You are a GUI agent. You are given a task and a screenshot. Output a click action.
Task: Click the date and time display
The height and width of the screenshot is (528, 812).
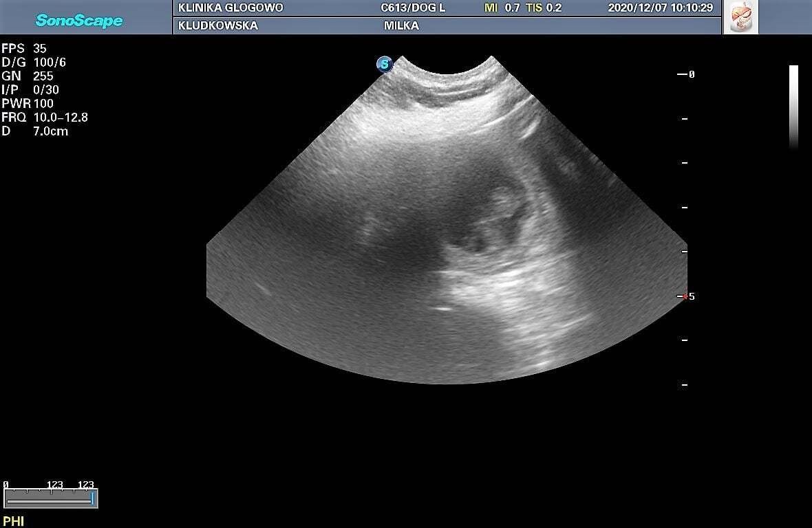(660, 8)
